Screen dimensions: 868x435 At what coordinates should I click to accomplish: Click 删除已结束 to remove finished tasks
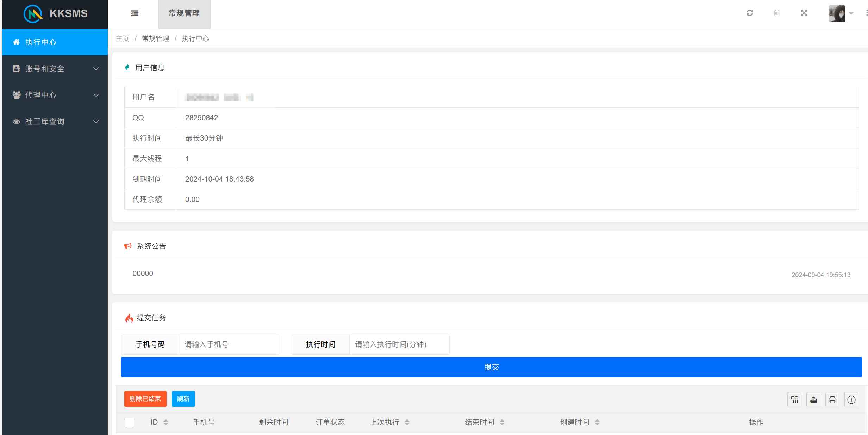145,399
